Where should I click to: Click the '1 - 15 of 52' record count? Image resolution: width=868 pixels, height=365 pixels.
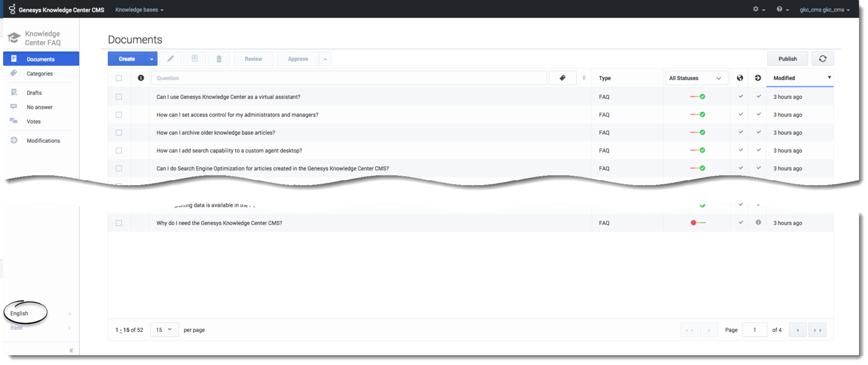pos(129,330)
